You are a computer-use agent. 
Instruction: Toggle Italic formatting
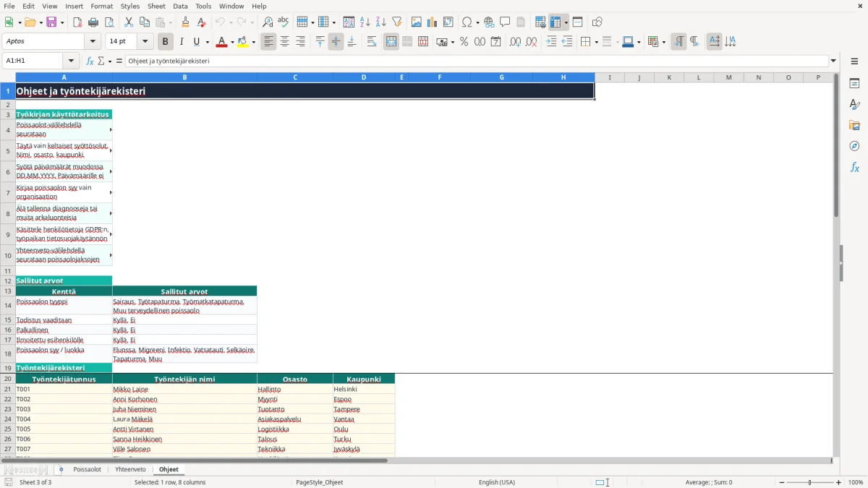tap(182, 42)
